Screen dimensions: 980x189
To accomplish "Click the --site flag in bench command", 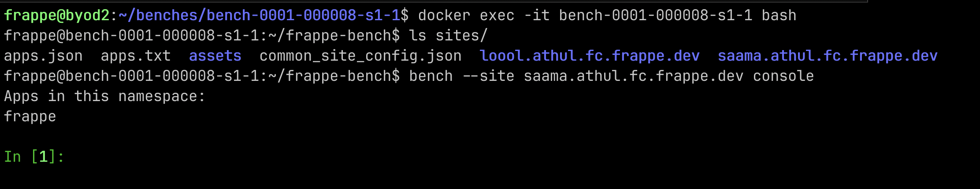I will (488, 76).
